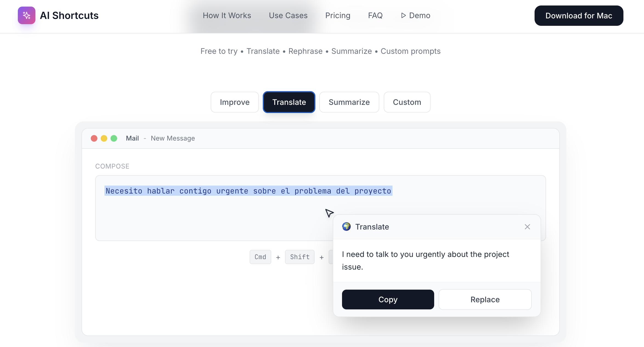Select the Translate tab
Image resolution: width=644 pixels, height=347 pixels.
click(x=289, y=102)
